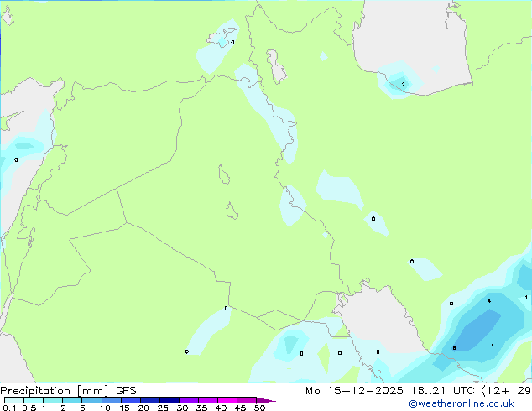Click the 25–30 mm dark blue swatch
Viewport: 532px width, 411px height.
(x=170, y=400)
